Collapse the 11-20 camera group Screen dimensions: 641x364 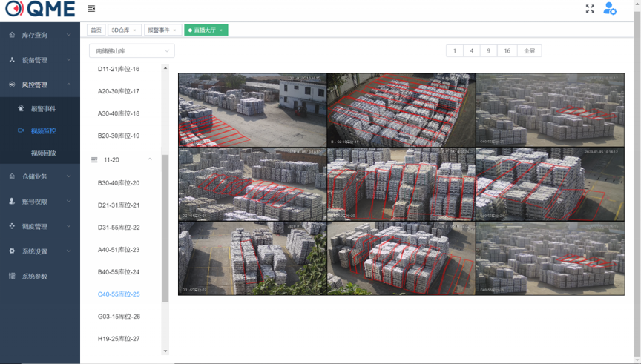[x=150, y=159]
